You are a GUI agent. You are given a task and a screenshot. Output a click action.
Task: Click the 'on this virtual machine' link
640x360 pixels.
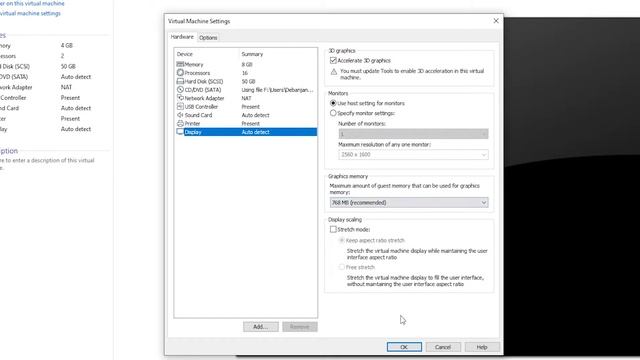pyautogui.click(x=32, y=3)
